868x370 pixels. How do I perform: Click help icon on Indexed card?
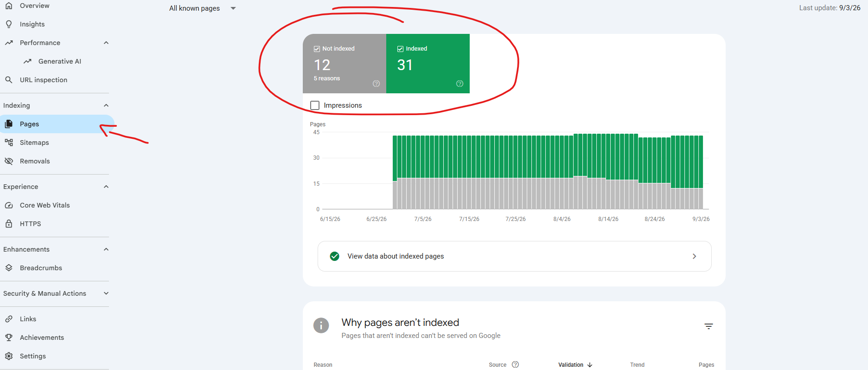(x=460, y=84)
